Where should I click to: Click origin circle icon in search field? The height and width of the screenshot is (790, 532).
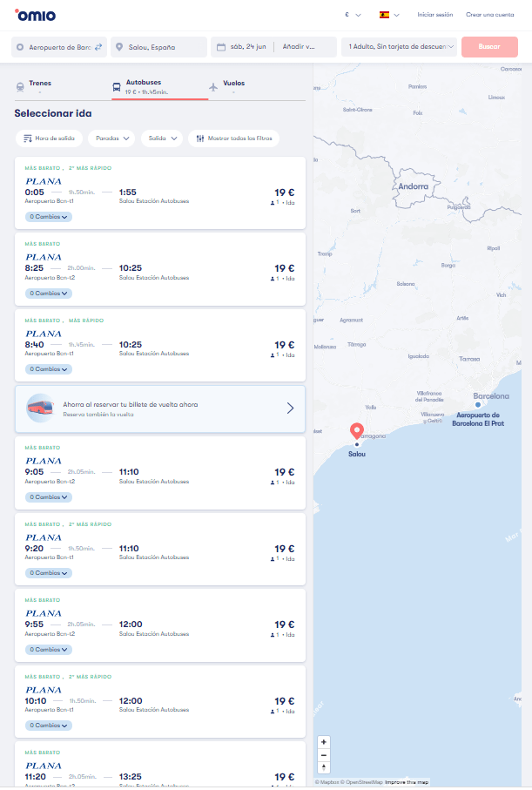(20, 47)
